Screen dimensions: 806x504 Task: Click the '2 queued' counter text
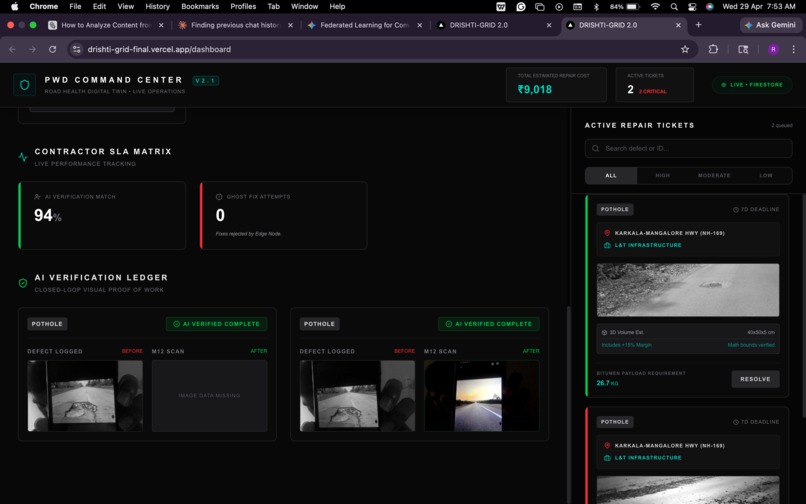tap(781, 125)
